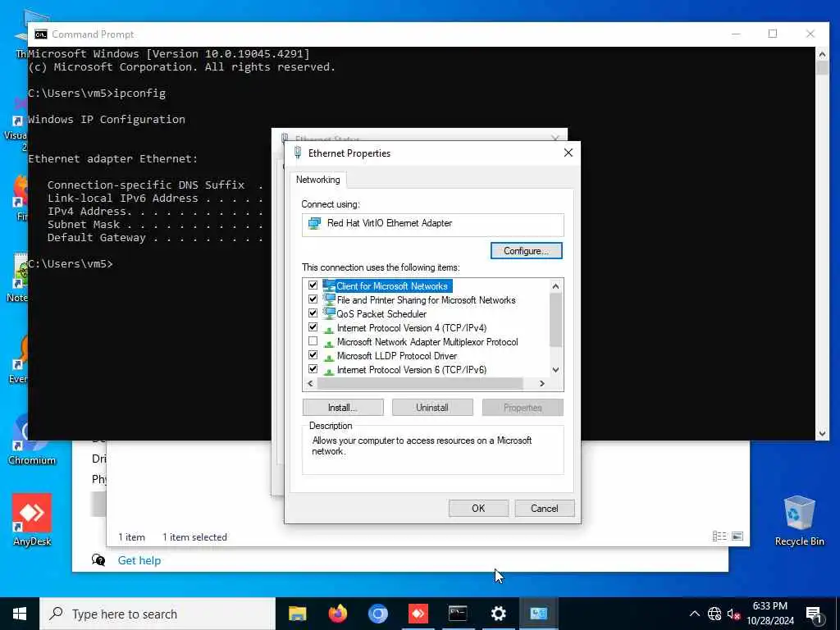Viewport: 840px width, 630px height.
Task: Click Command Prompt scrollbar down arrow
Action: (822, 433)
